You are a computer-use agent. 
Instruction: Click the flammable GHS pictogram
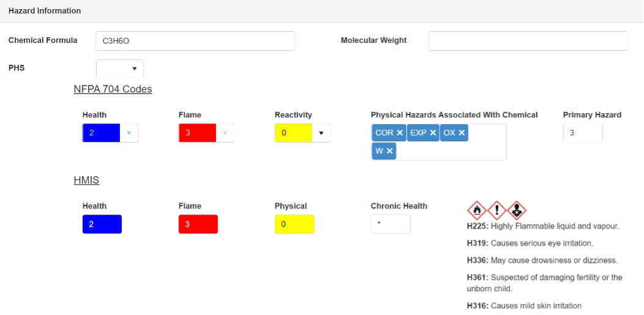476,210
